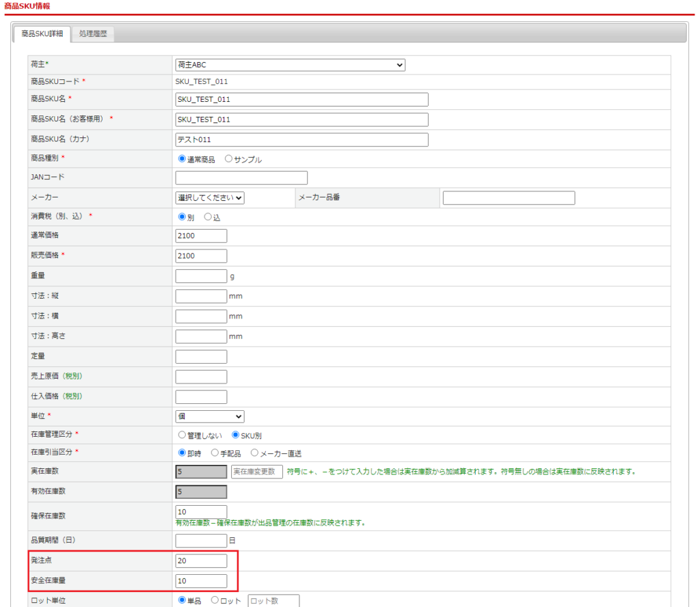This screenshot has height=607, width=700.
Task: Click the 実在庫変更数 input box
Action: click(256, 472)
